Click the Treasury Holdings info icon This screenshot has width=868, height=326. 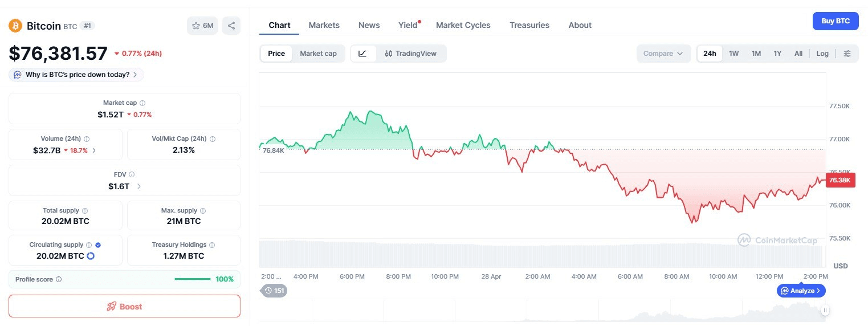212,245
